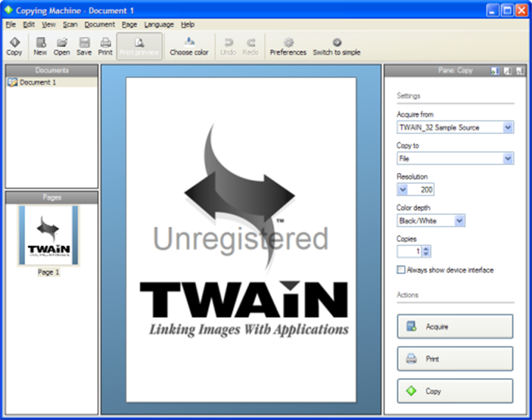This screenshot has height=420, width=532.
Task: Open the Help menu
Action: (x=188, y=25)
